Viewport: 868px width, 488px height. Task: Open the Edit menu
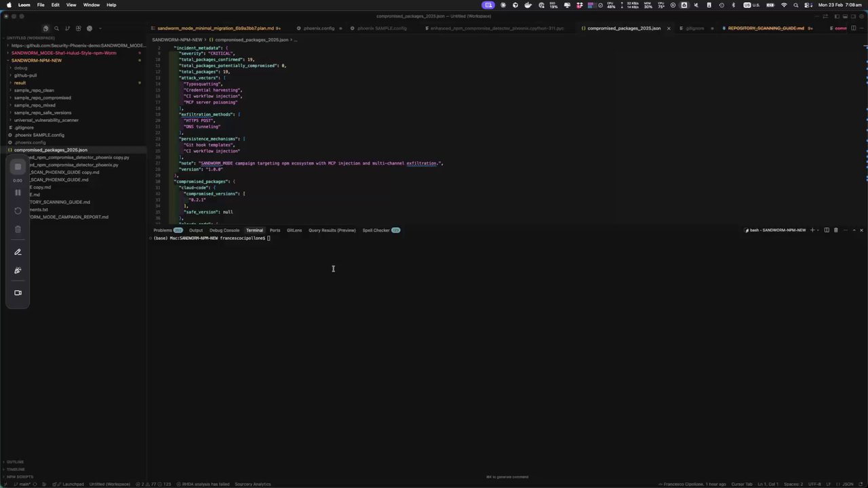pyautogui.click(x=55, y=5)
